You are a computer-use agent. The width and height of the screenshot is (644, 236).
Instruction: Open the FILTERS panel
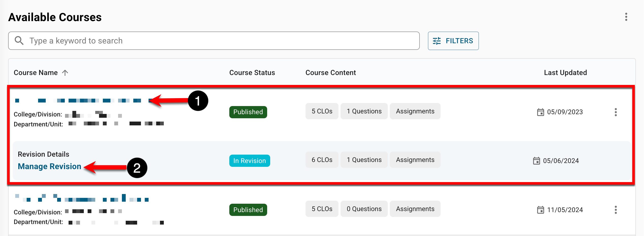click(453, 41)
